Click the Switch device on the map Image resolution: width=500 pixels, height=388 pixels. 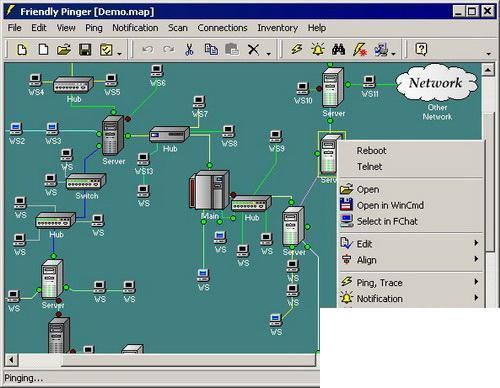[x=86, y=181]
